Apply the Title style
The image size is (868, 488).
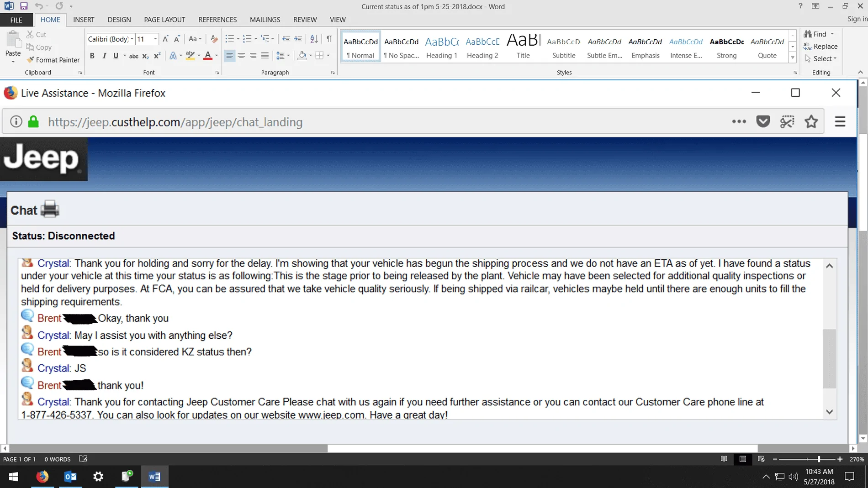[x=523, y=46]
